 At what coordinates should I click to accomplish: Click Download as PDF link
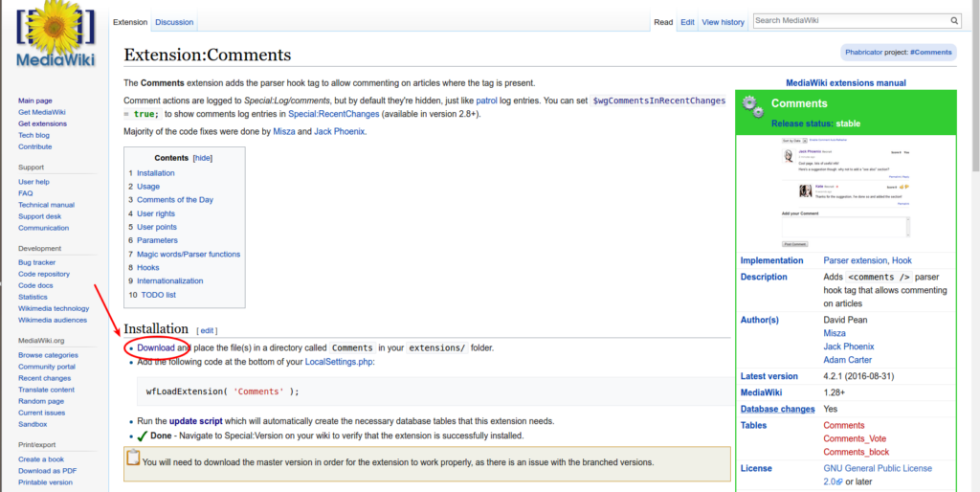tap(48, 471)
